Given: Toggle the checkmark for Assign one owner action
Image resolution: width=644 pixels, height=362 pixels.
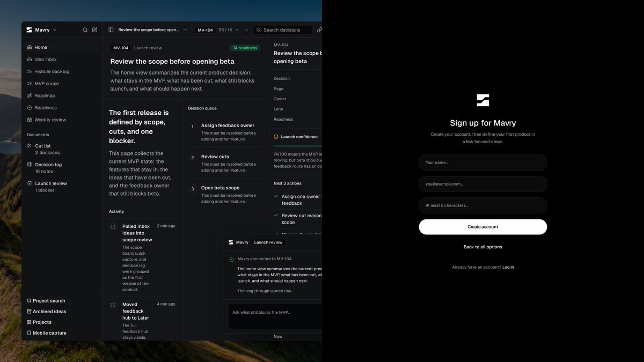Looking at the screenshot, I should 276,196.
